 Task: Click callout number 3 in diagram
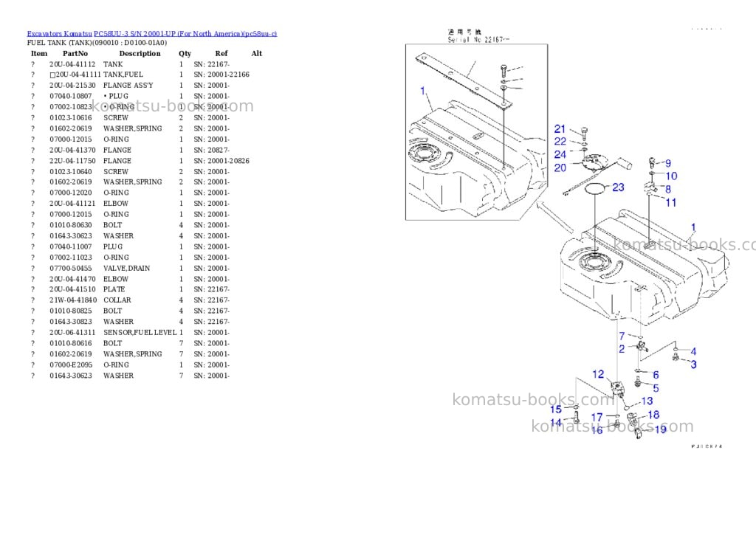(x=694, y=365)
